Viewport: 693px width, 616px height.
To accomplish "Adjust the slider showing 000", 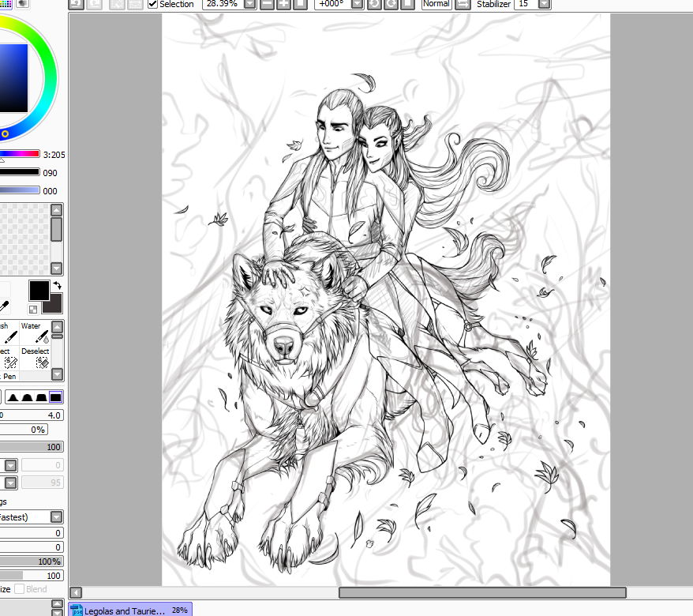I will click(20, 190).
